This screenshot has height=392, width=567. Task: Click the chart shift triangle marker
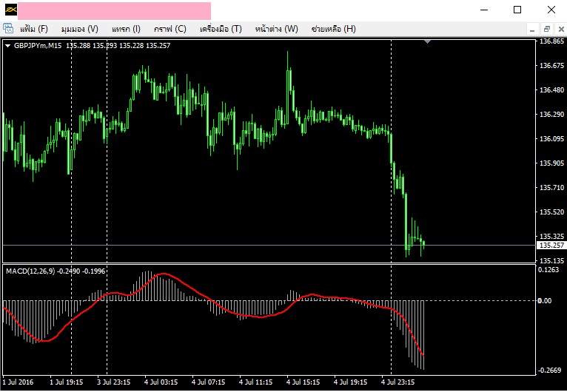click(427, 42)
